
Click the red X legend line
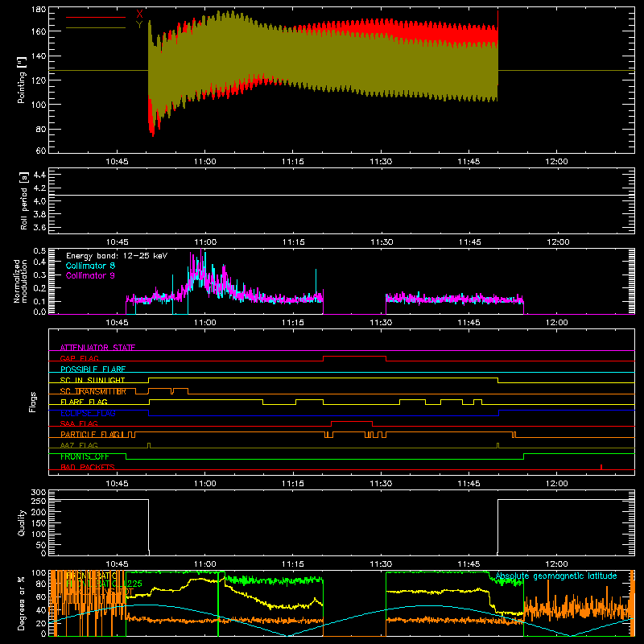coord(96,17)
